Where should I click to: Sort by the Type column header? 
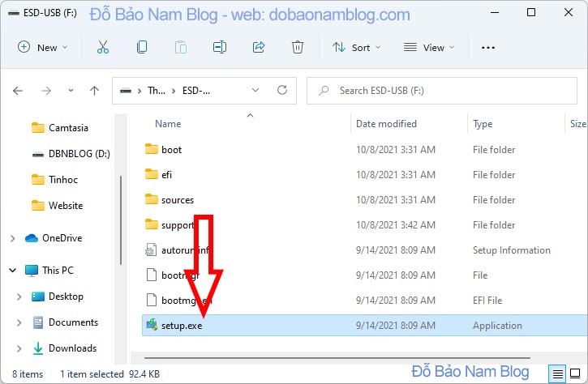pos(483,124)
